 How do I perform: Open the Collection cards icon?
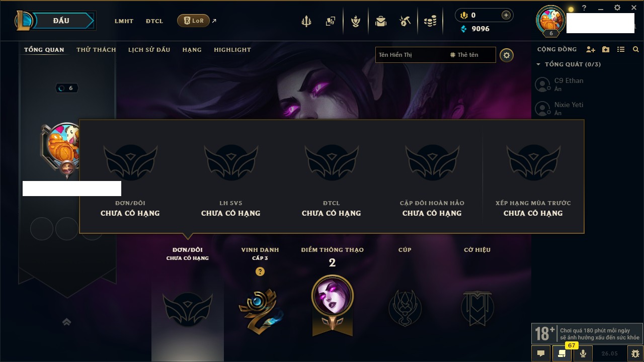[x=331, y=21]
